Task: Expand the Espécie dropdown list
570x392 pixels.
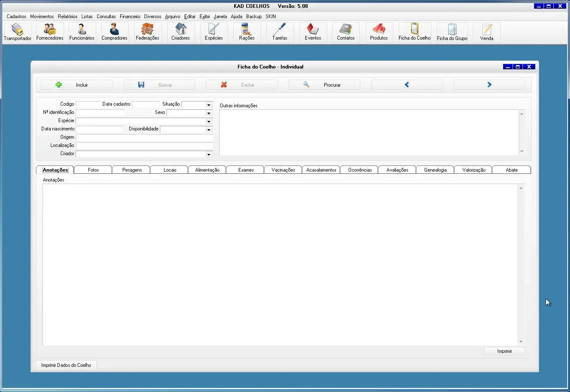Action: pos(209,121)
